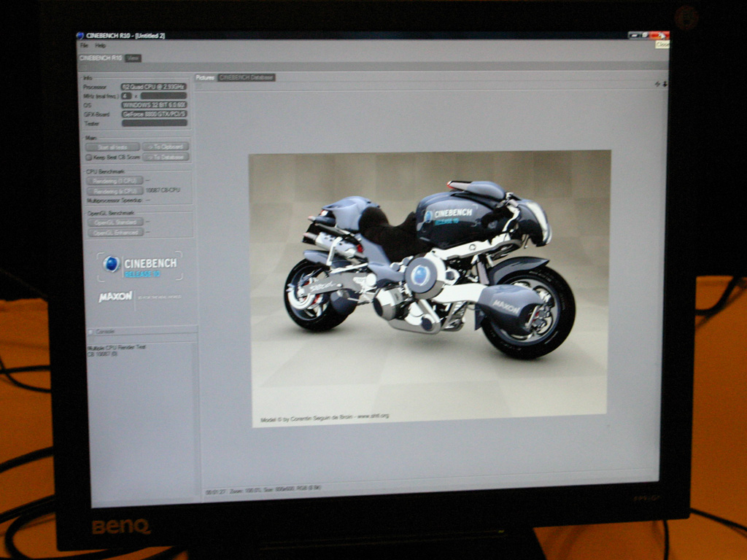Enable Keep Best CB Score checkbox

click(88, 157)
